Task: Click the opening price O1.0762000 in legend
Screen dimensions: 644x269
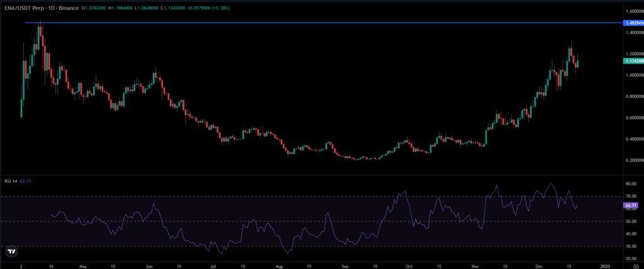Action: pos(94,8)
